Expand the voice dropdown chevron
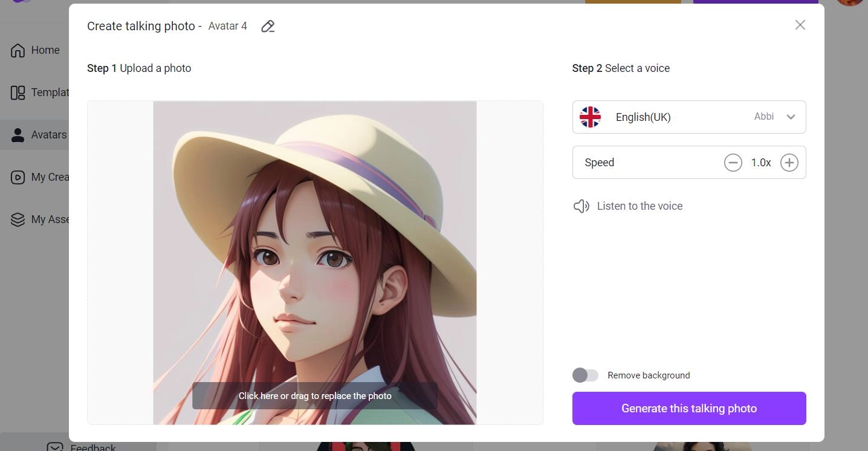Image resolution: width=868 pixels, height=451 pixels. click(x=791, y=117)
